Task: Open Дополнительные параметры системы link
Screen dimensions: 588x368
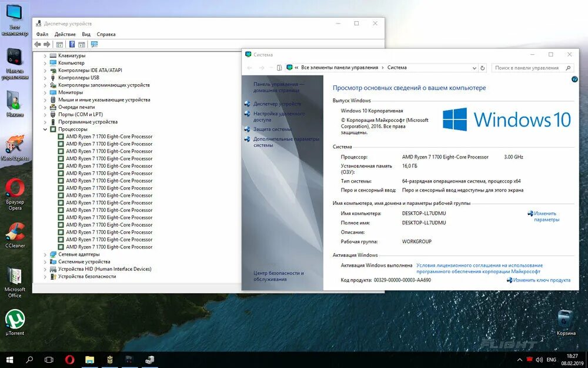Action: pyautogui.click(x=286, y=142)
